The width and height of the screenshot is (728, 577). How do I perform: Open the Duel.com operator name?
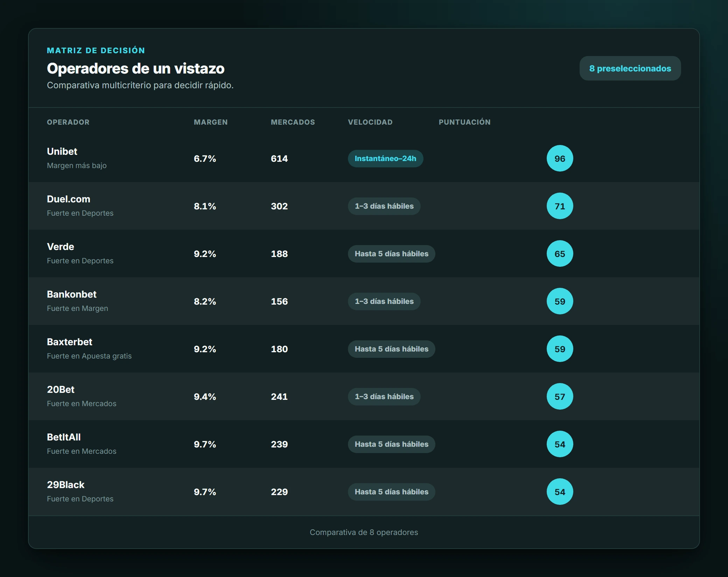69,199
